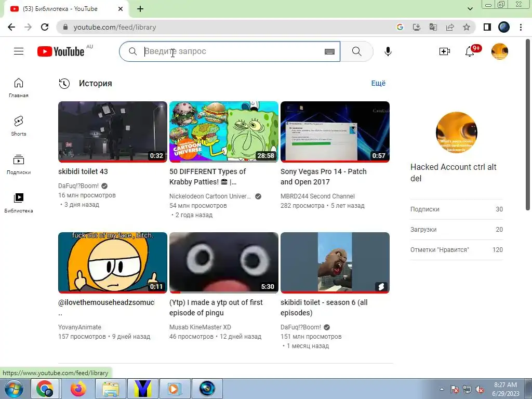532x399 pixels.
Task: Open the skibidi toilet 43 thumbnail
Action: 113,131
